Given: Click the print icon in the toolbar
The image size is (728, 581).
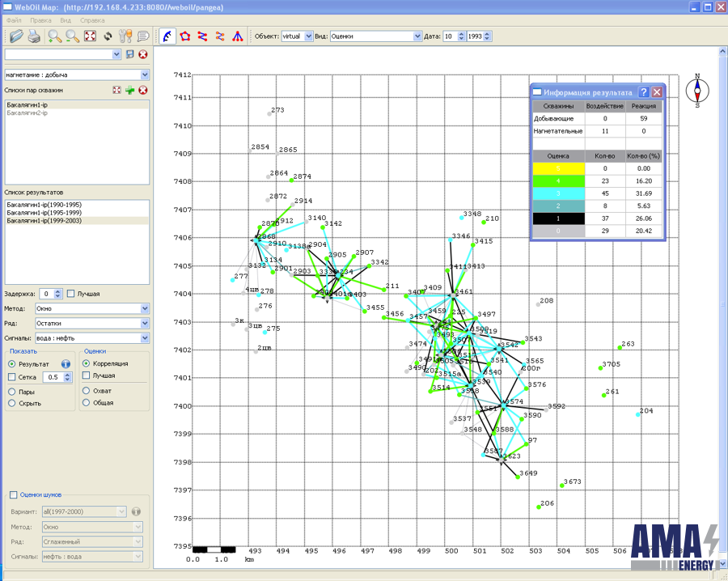Looking at the screenshot, I should click(x=34, y=36).
